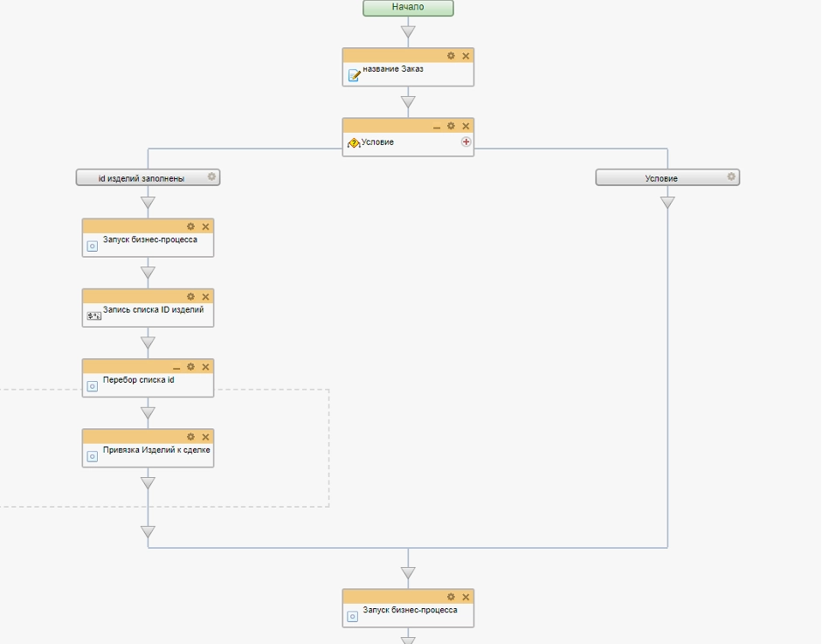This screenshot has height=644, width=822.
Task: Delete the "Привязка Изделий к сделке" action
Action: 205,437
